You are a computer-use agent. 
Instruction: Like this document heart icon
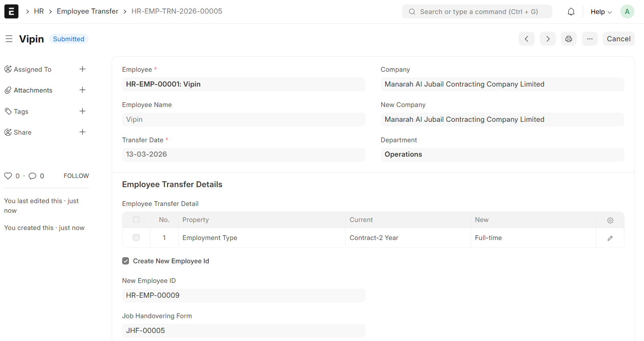coord(8,176)
